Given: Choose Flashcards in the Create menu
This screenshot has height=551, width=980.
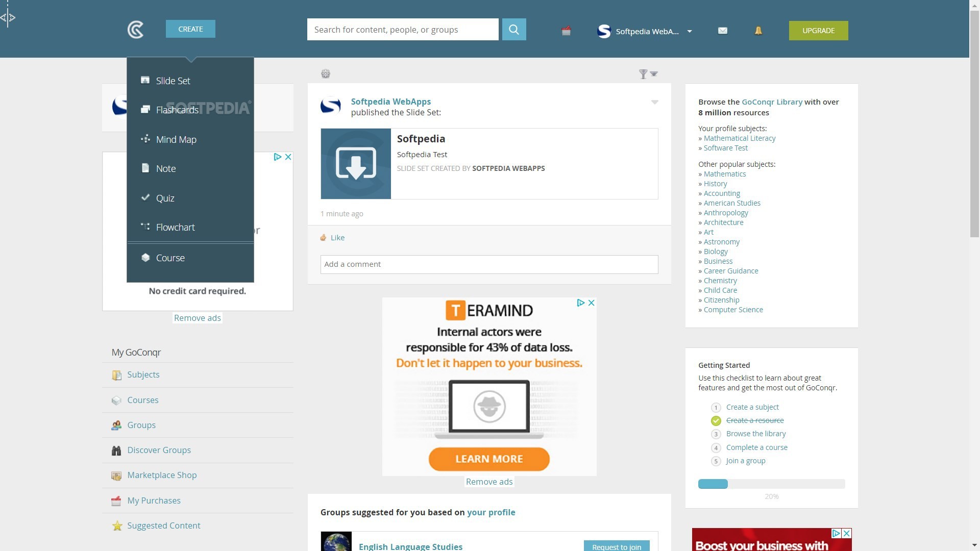Looking at the screenshot, I should coord(177,110).
